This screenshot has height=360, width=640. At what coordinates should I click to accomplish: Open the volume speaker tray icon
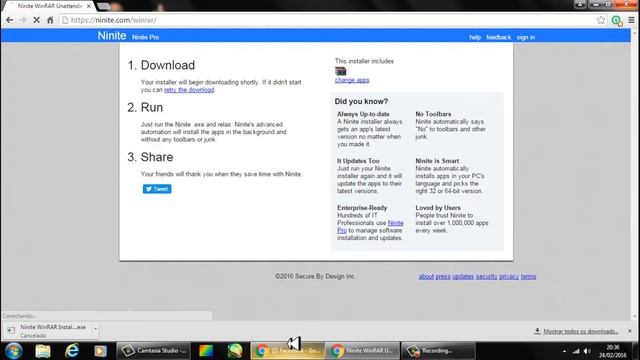tap(587, 351)
